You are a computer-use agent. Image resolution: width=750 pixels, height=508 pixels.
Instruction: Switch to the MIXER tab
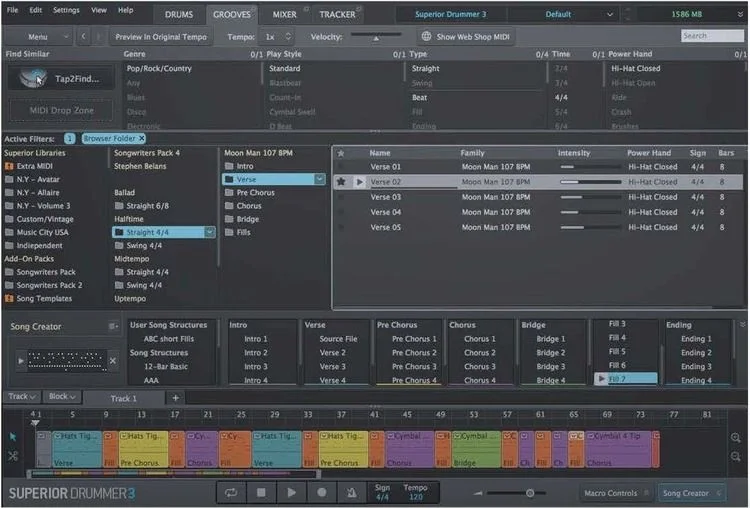tap(285, 14)
